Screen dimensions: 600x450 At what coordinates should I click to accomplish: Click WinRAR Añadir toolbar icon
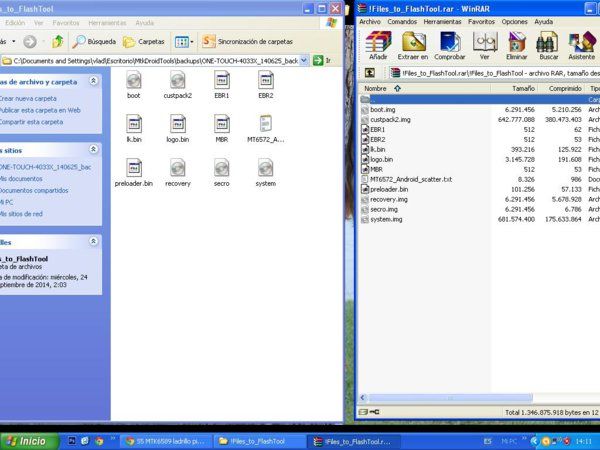point(378,46)
